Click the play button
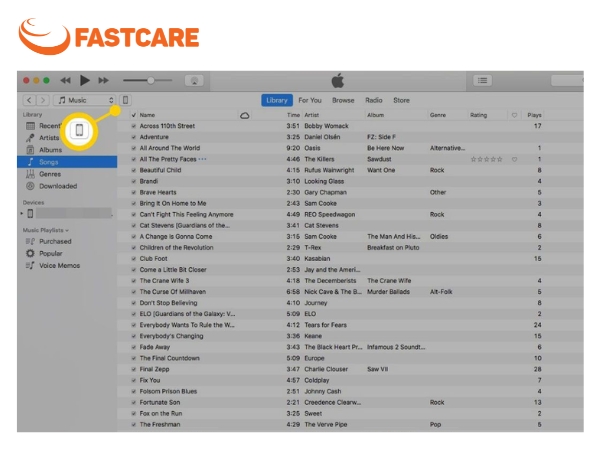 point(85,80)
